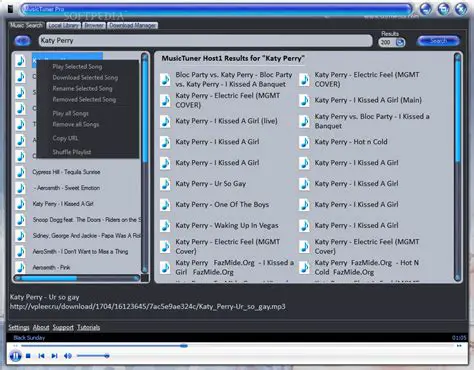
Task: Pause the currently playing track
Action: point(15,356)
